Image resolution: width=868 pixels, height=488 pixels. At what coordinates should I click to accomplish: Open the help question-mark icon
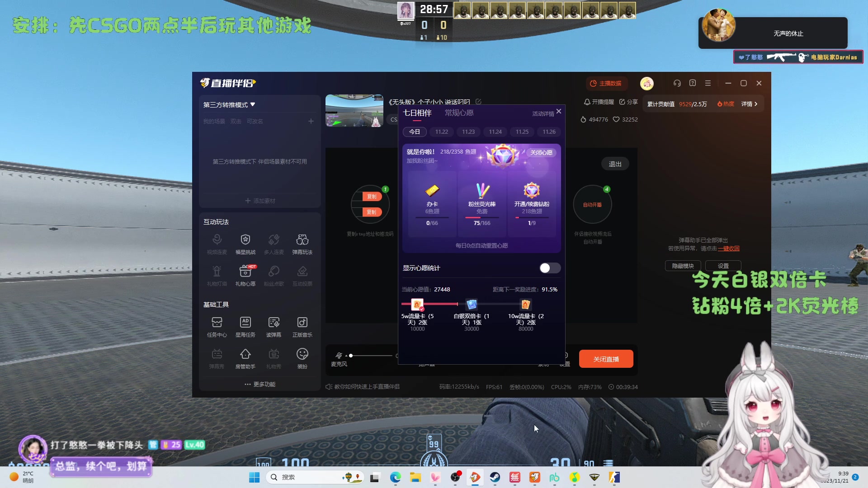[693, 83]
